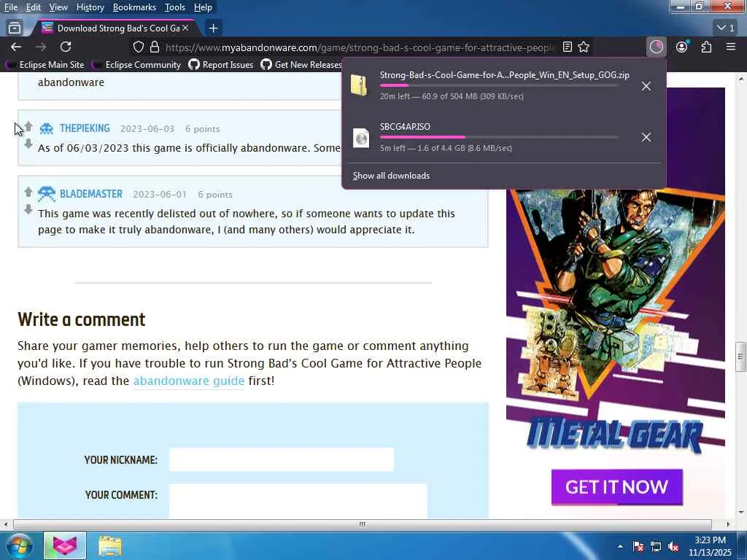This screenshot has width=747, height=560.
Task: Open a new tab with plus button
Action: (x=214, y=28)
